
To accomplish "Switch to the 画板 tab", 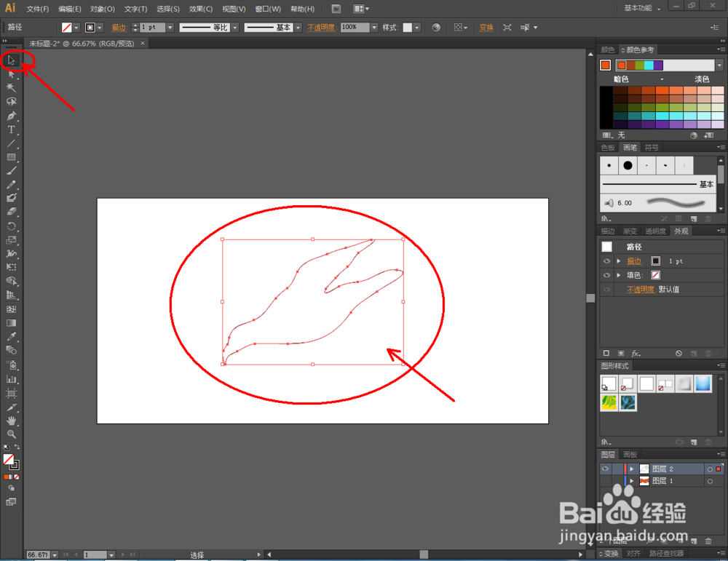I will click(x=630, y=454).
